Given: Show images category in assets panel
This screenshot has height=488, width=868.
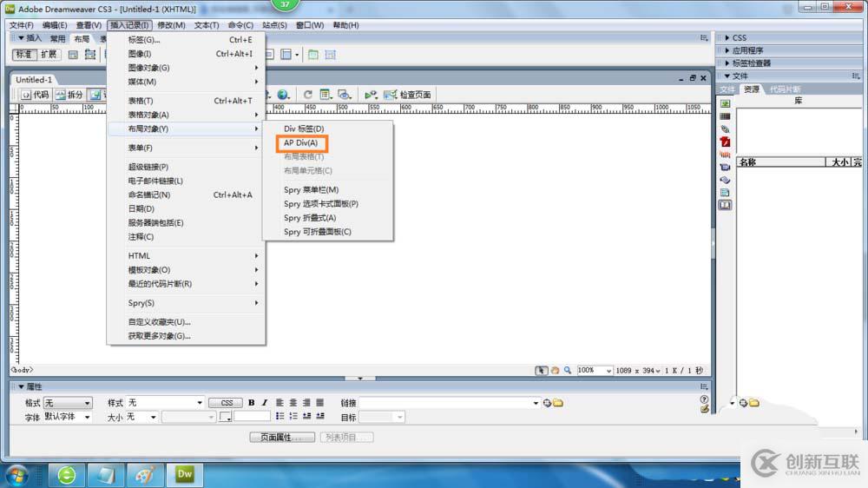Looking at the screenshot, I should [x=725, y=103].
